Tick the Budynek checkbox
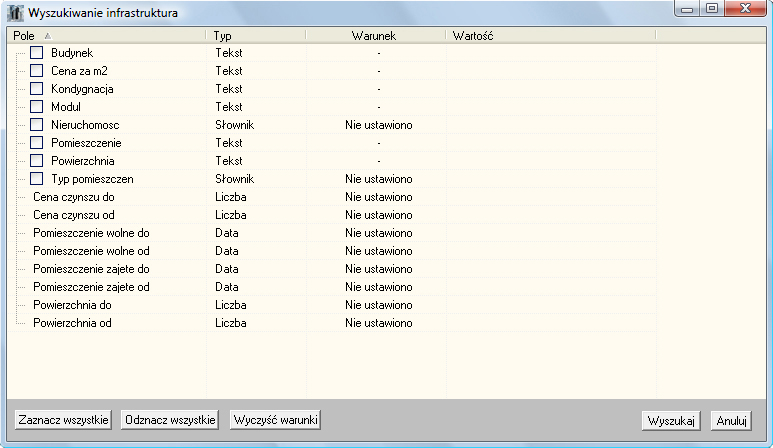The height and width of the screenshot is (448, 773). coord(36,53)
